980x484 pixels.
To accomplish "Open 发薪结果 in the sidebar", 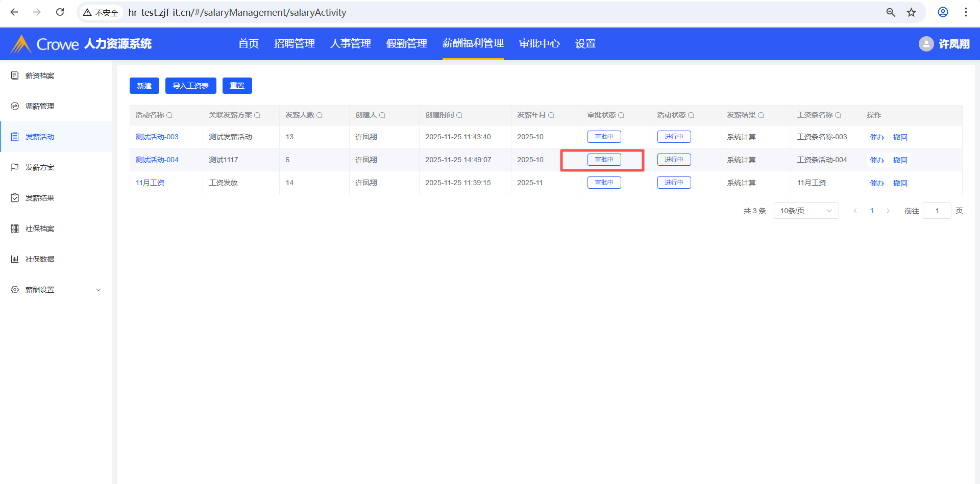I will tap(40, 198).
